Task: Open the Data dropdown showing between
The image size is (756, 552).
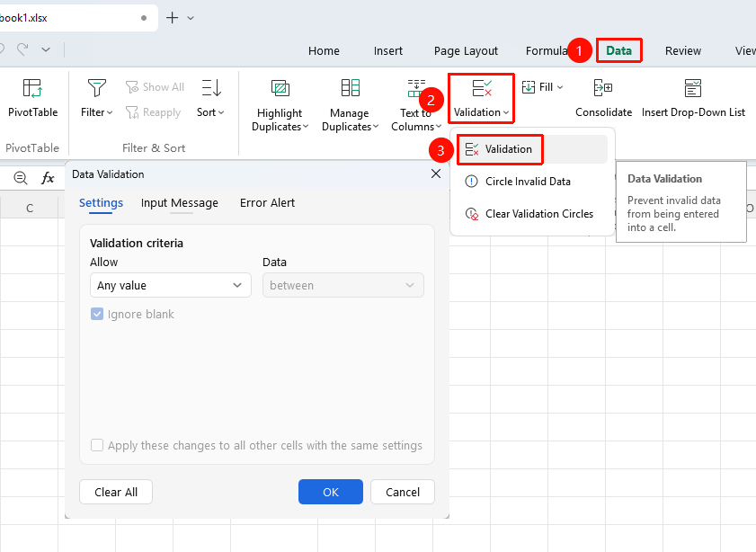Action: pos(343,285)
